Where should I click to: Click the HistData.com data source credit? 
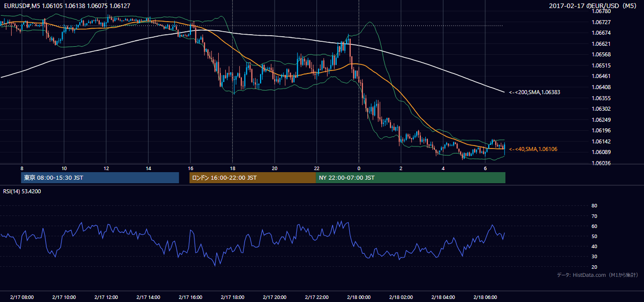tap(598, 275)
